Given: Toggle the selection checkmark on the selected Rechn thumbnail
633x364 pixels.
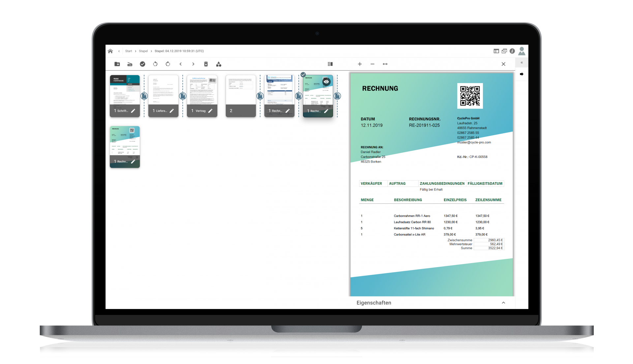Looking at the screenshot, I should 303,75.
